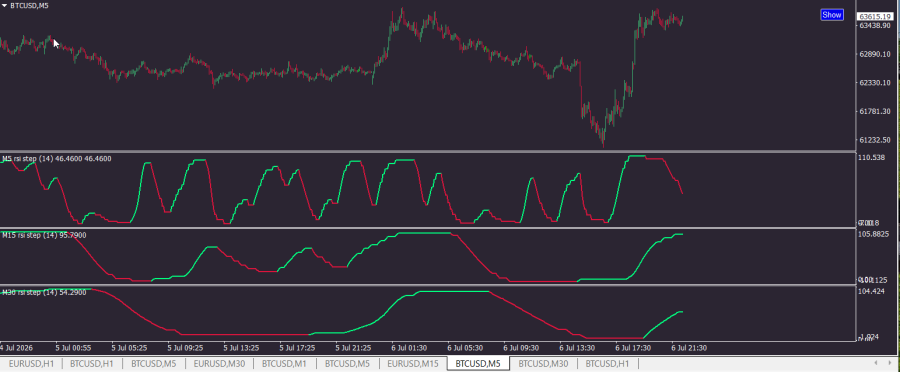Screen dimensions: 900x372
Task: Click the 6 Jul 09:30 time label
Action: click(522, 348)
